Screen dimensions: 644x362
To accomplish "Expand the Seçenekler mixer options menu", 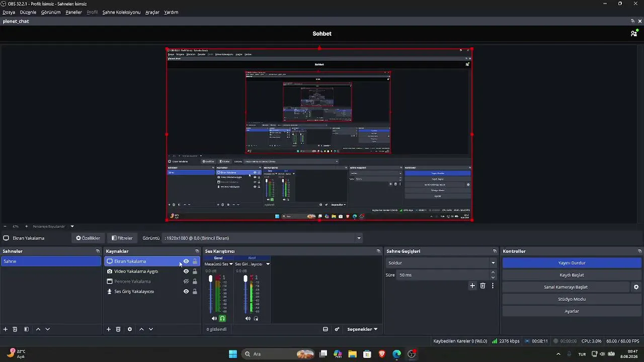I will pyautogui.click(x=362, y=329).
